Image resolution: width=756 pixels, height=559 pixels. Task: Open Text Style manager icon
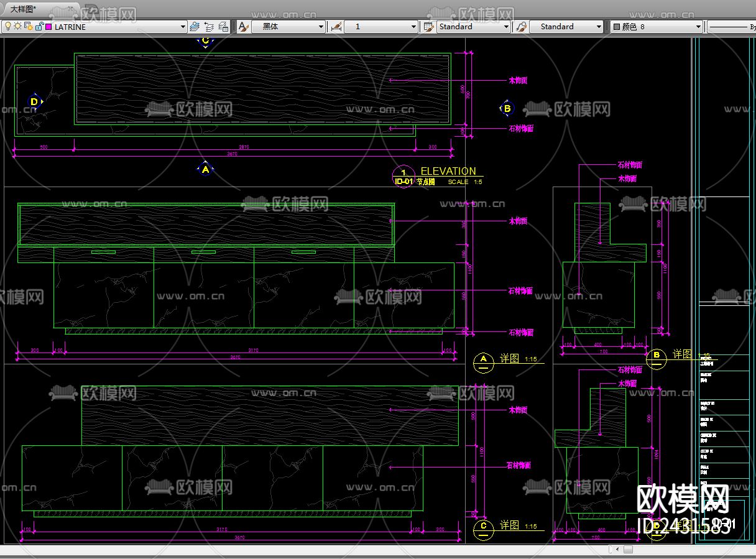243,27
